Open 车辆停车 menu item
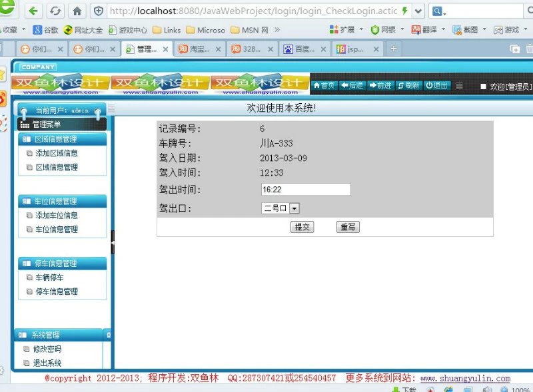 click(x=49, y=278)
